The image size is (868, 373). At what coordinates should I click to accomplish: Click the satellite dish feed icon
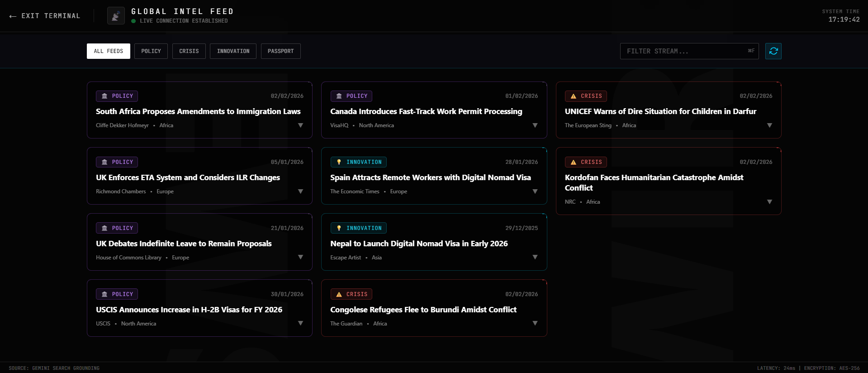(116, 16)
